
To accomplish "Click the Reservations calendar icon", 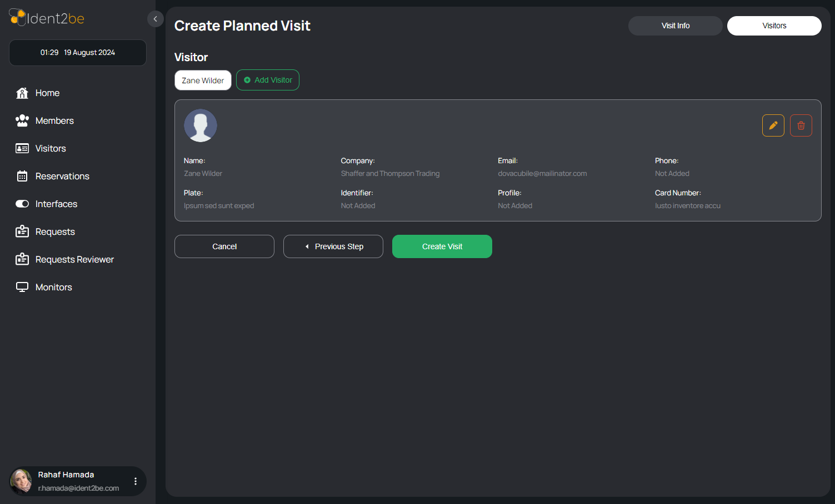I will click(22, 176).
